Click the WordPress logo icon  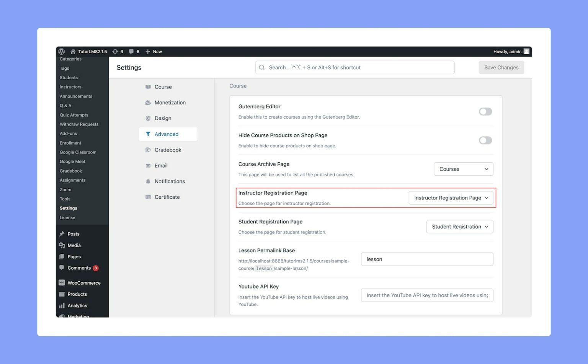tap(62, 52)
